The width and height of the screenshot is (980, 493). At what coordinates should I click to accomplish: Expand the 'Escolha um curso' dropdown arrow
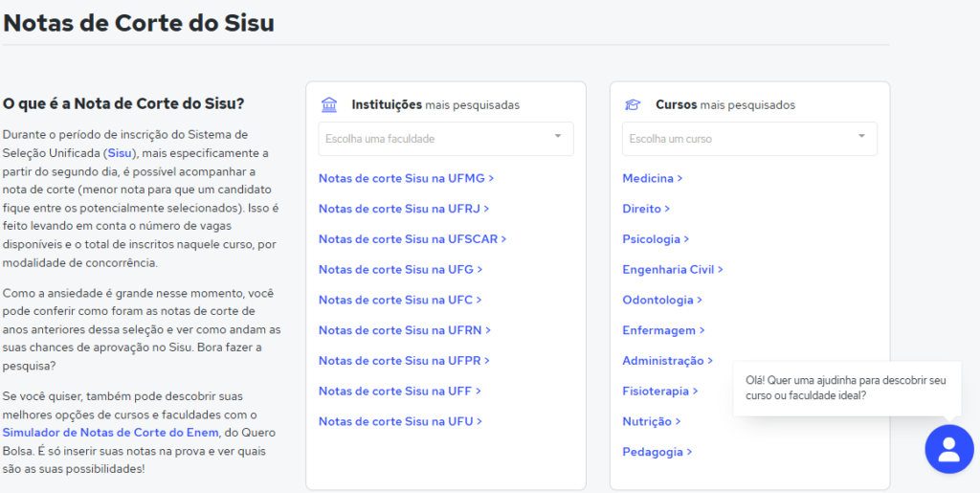coord(861,137)
